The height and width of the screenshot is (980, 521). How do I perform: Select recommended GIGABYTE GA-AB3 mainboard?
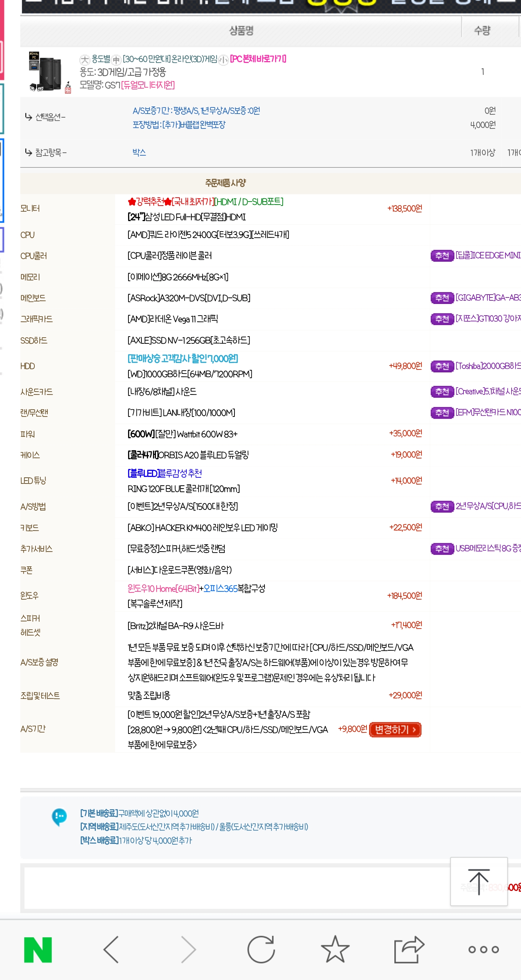point(488,297)
